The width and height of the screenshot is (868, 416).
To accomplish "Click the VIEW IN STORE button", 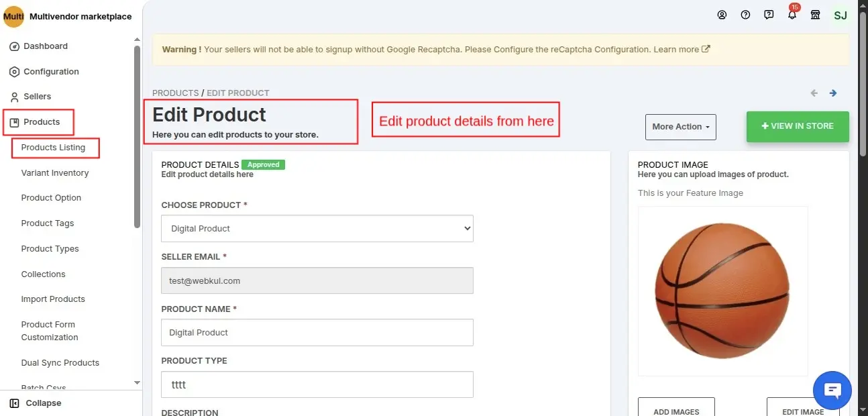I will point(798,126).
